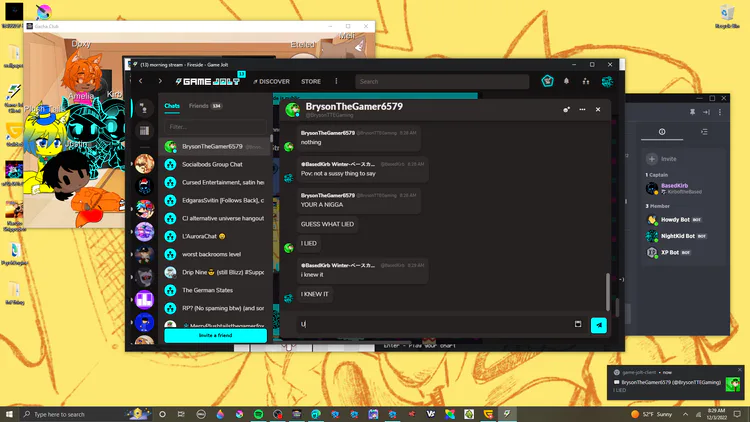
Task: Click the Game Jolt logo
Action: click(208, 81)
